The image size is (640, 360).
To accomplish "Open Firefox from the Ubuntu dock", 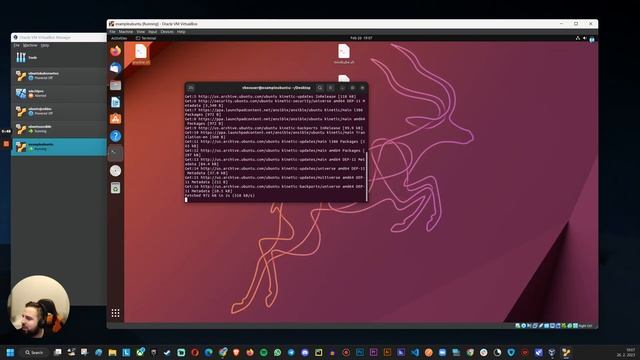I will tap(116, 51).
